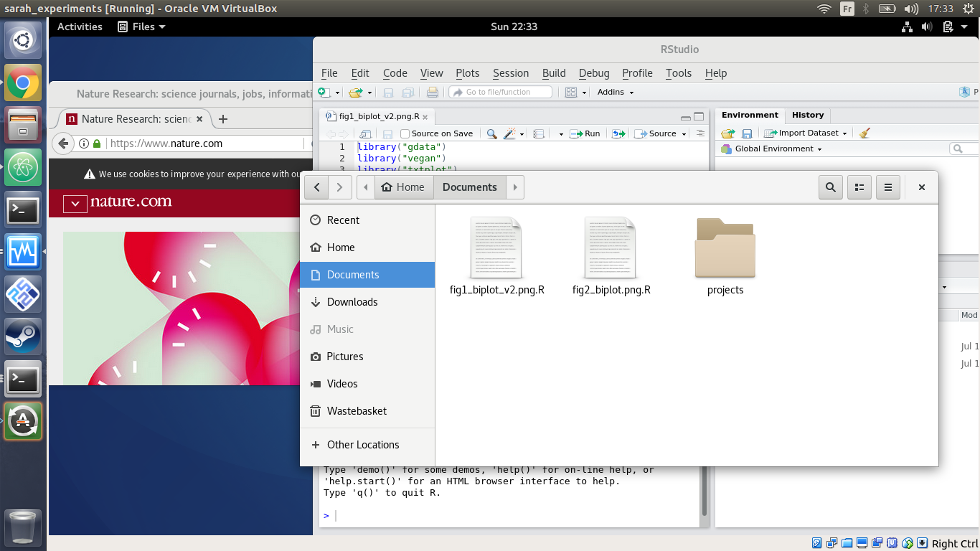Click the workspace panes grid icon in RStudio
Image resolution: width=980 pixels, height=551 pixels.
click(571, 92)
